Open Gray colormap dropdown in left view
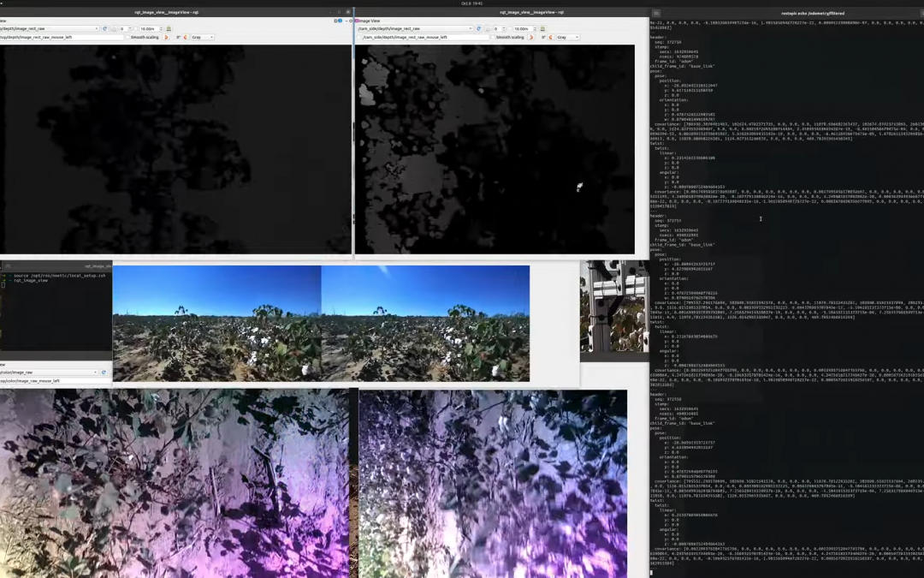This screenshot has height=578, width=924. tap(203, 37)
